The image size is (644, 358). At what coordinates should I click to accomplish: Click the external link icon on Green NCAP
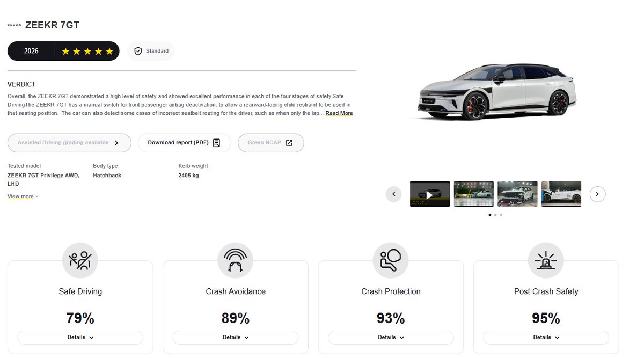click(x=289, y=143)
